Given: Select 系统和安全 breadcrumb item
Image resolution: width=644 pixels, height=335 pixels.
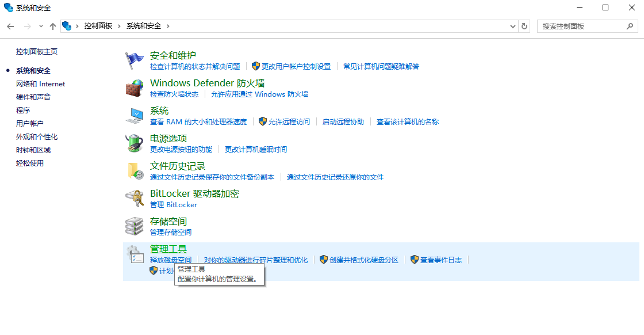Looking at the screenshot, I should click(143, 26).
